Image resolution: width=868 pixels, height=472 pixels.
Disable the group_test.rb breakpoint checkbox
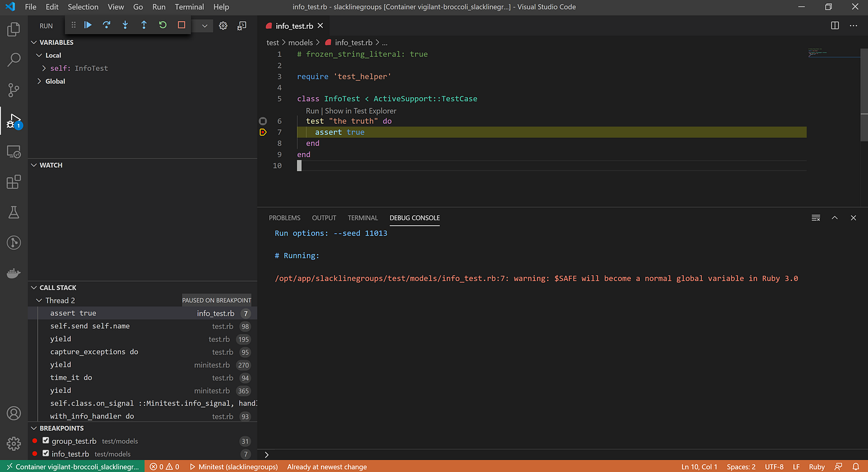point(45,441)
